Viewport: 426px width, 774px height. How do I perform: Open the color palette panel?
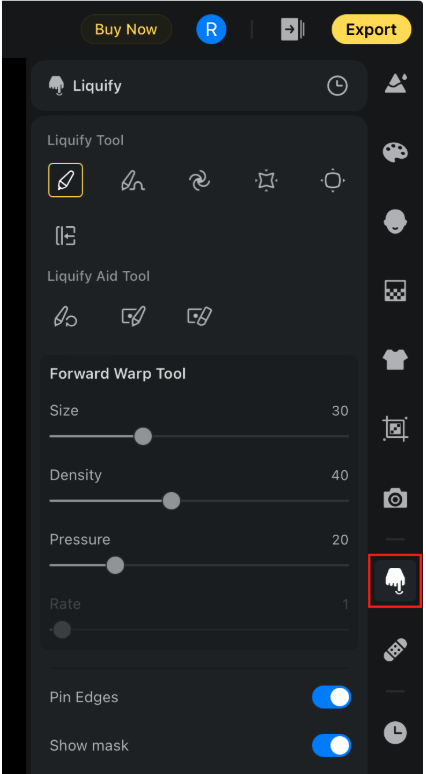point(395,152)
